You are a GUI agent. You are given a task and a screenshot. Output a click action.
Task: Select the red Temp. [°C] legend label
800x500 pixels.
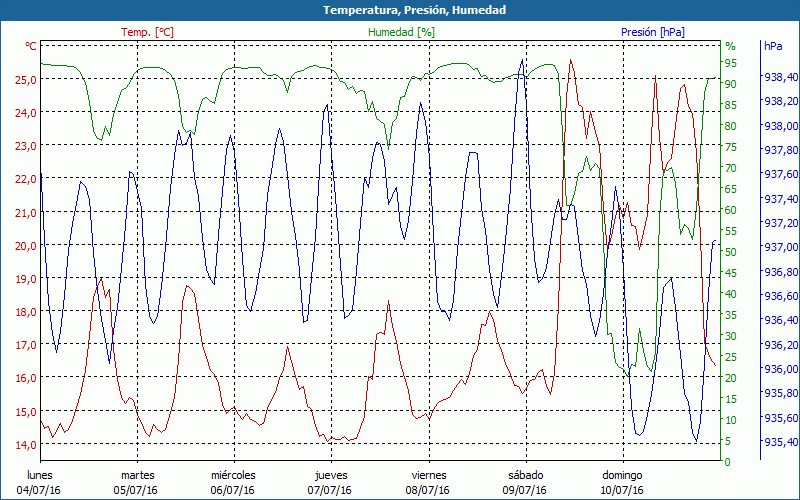(147, 32)
